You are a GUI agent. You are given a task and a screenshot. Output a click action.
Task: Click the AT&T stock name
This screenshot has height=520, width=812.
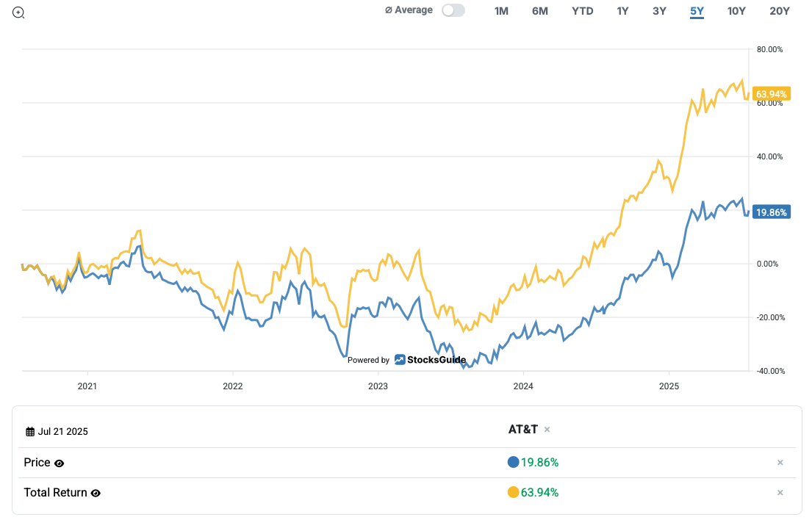(523, 430)
